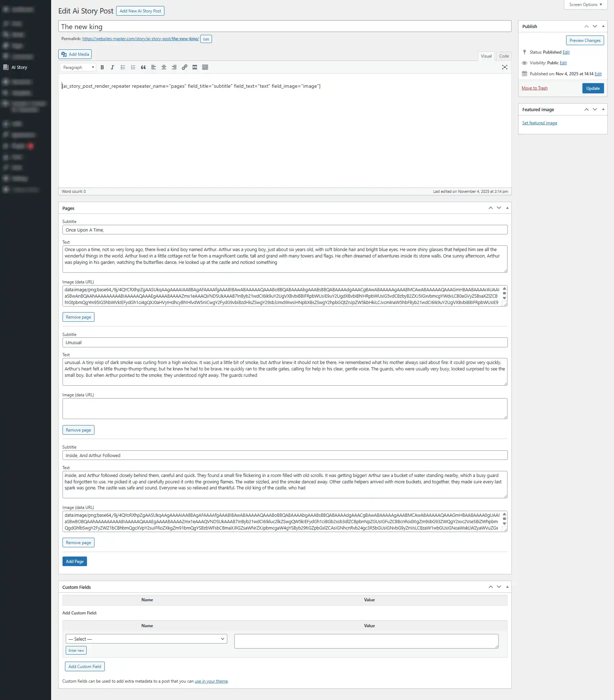
Task: Insert a link into the content
Action: point(184,67)
